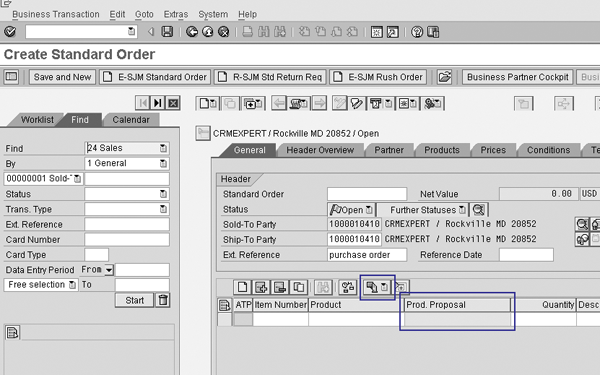600x375 pixels.
Task: Click the Back green arrow icon
Action: pos(192,32)
